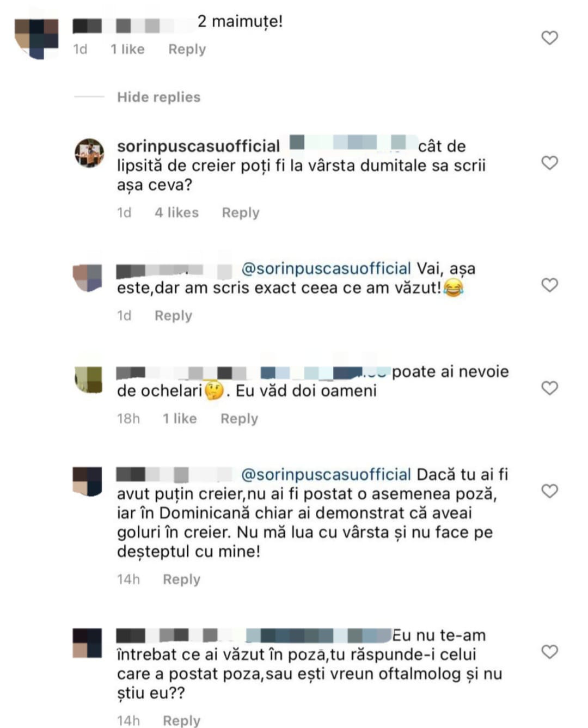This screenshot has width=588, height=728.
Task: Tap heart on 'poate ai nevoie de ochelari' comment
Action: (549, 388)
